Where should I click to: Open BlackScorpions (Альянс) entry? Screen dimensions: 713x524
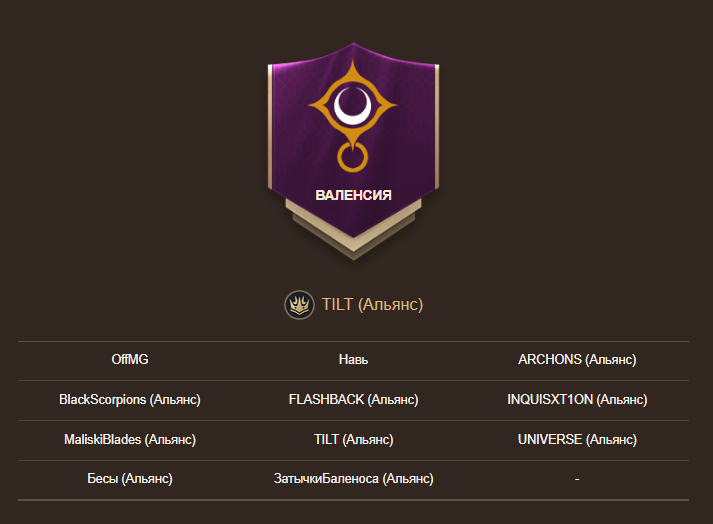click(x=130, y=399)
